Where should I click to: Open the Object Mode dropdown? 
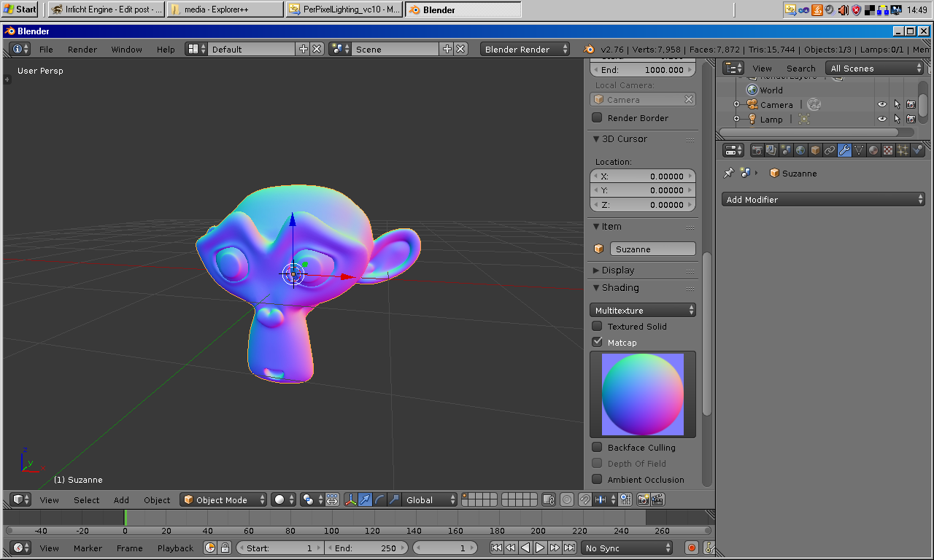[224, 499]
